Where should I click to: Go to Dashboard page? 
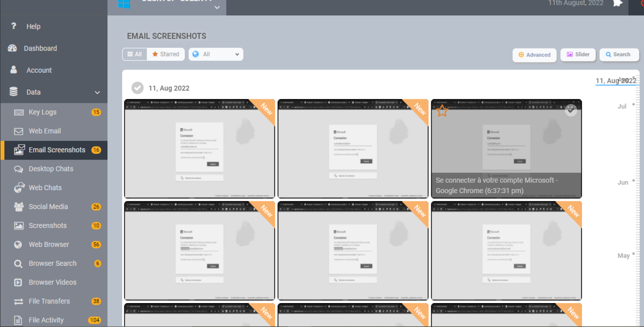click(40, 48)
